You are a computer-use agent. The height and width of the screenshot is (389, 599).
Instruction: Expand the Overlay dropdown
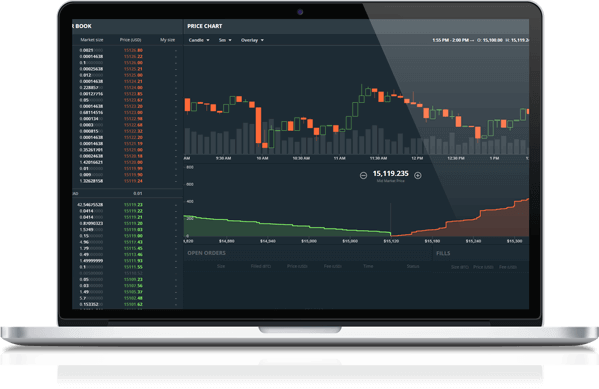252,40
